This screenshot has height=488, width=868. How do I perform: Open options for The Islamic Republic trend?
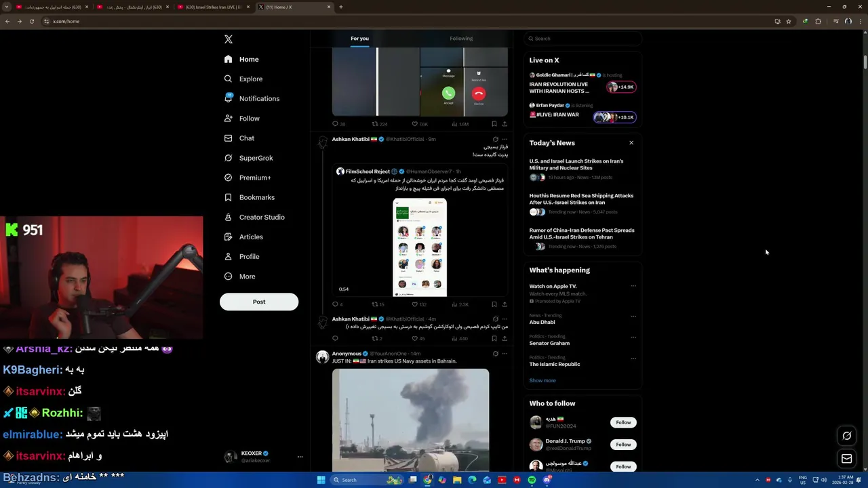coord(633,358)
